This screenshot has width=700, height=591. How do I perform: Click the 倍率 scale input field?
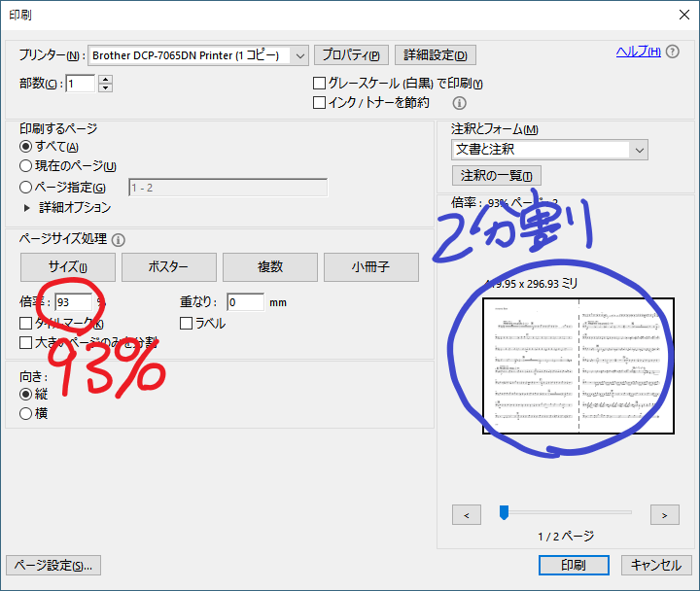74,302
